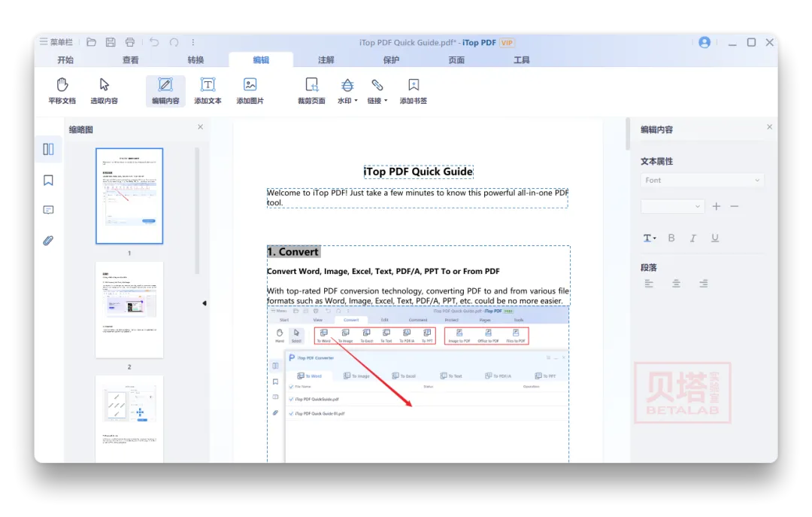812x517 pixels.
Task: Undo the last action
Action: [x=154, y=42]
